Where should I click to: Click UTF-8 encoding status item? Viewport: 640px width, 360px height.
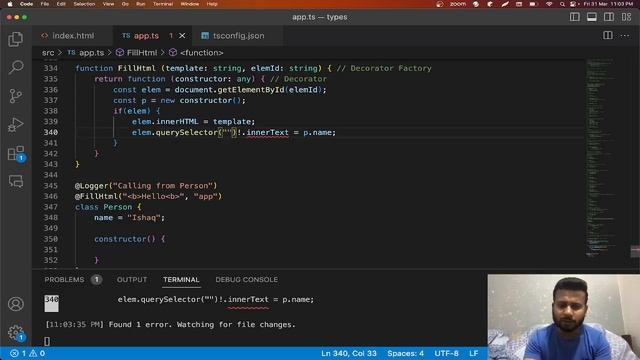(x=447, y=353)
